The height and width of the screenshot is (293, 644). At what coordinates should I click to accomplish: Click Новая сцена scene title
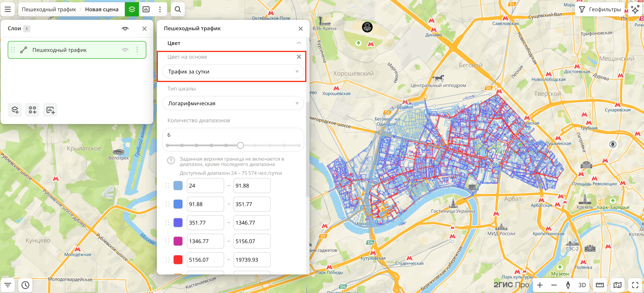(102, 9)
